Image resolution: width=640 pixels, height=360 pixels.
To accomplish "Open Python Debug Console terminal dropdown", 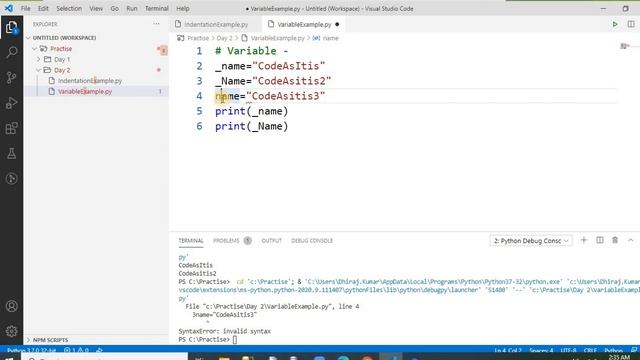I will click(531, 241).
